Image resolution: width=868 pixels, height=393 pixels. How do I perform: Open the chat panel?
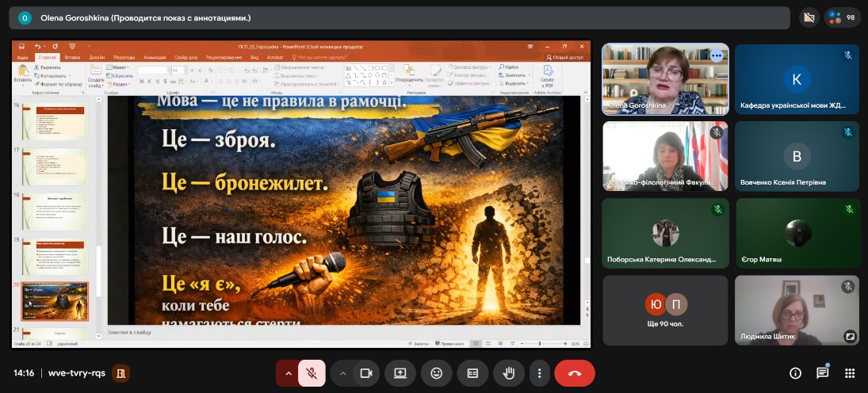point(822,372)
